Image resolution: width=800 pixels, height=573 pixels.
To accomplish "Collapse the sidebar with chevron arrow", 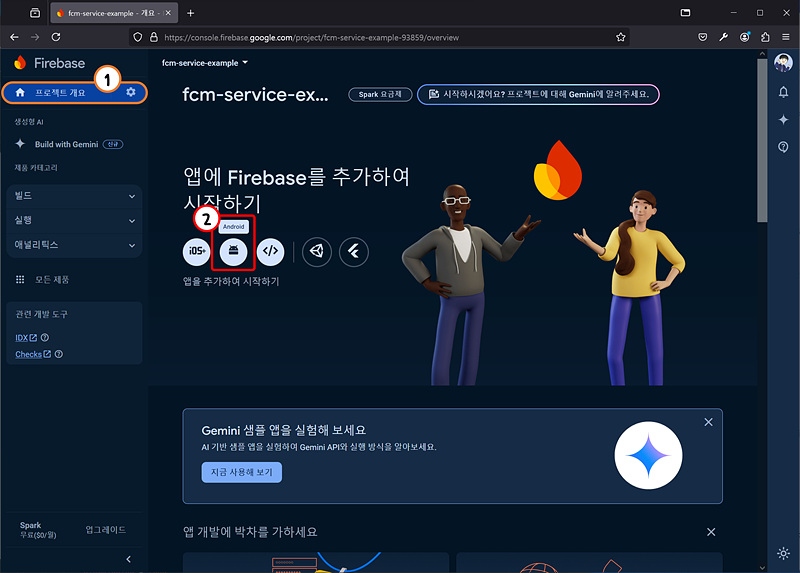I will tap(129, 559).
